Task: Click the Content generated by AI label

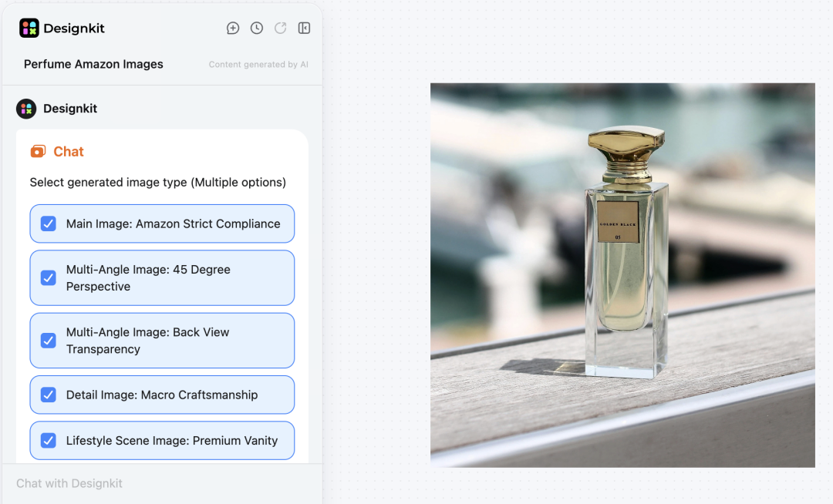Action: (x=258, y=64)
